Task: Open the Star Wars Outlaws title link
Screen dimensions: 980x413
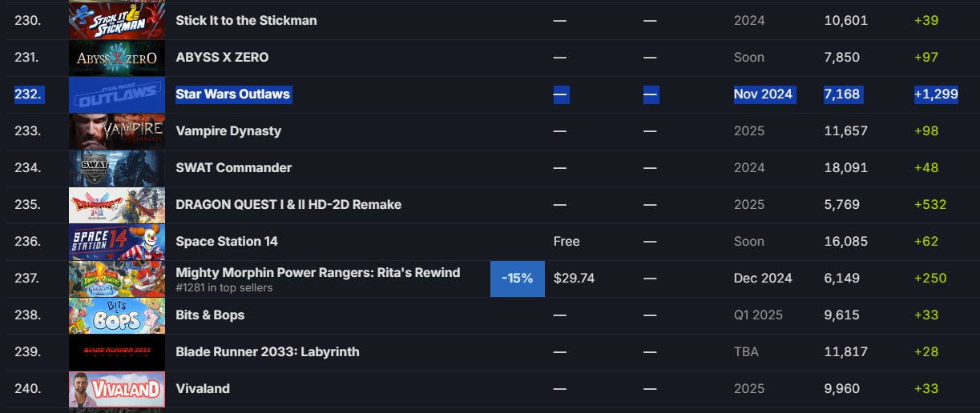Action: 233,94
